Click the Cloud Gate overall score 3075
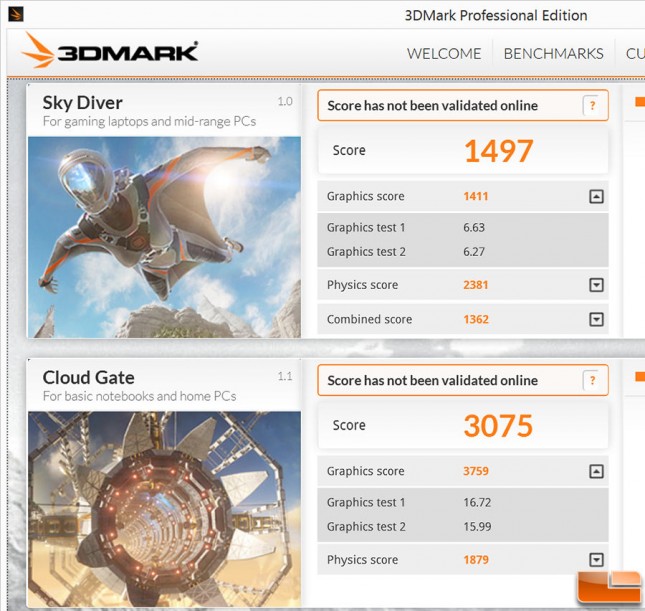 click(x=498, y=425)
